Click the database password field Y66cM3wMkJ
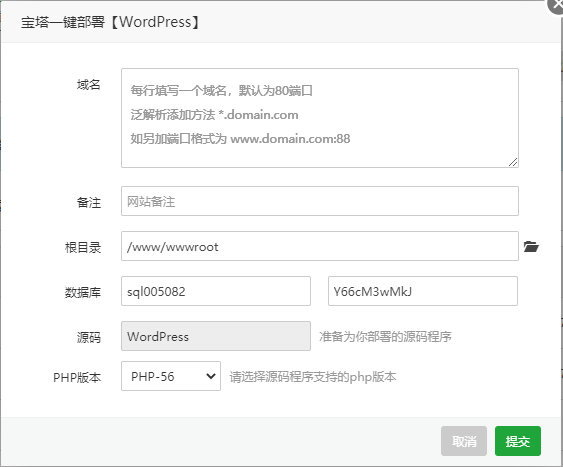Screen dimensions: 563x467 (x=423, y=291)
